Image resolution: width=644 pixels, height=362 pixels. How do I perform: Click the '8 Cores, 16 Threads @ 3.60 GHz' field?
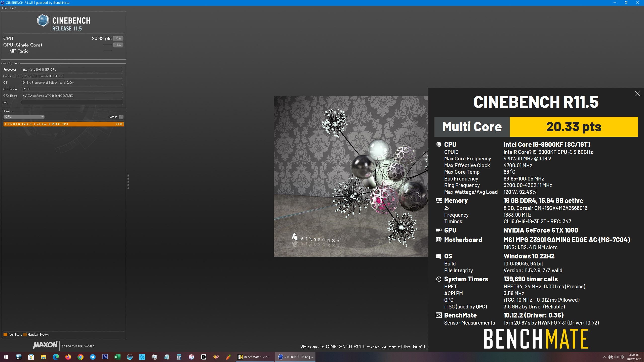tap(72, 76)
